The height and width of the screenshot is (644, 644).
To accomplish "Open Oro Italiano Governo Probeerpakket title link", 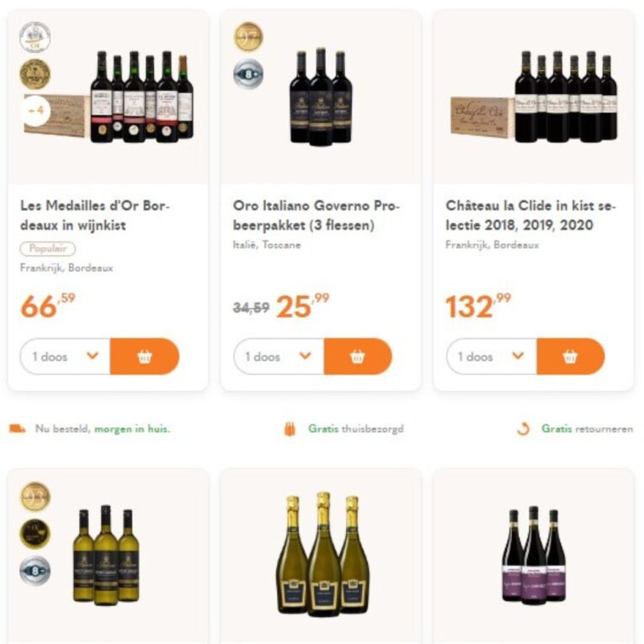I will point(317,216).
